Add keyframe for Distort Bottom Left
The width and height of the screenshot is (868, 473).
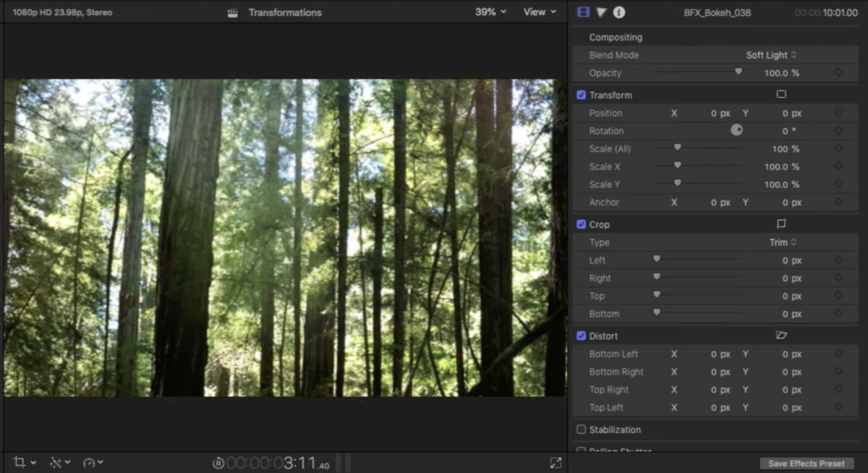[x=838, y=354]
